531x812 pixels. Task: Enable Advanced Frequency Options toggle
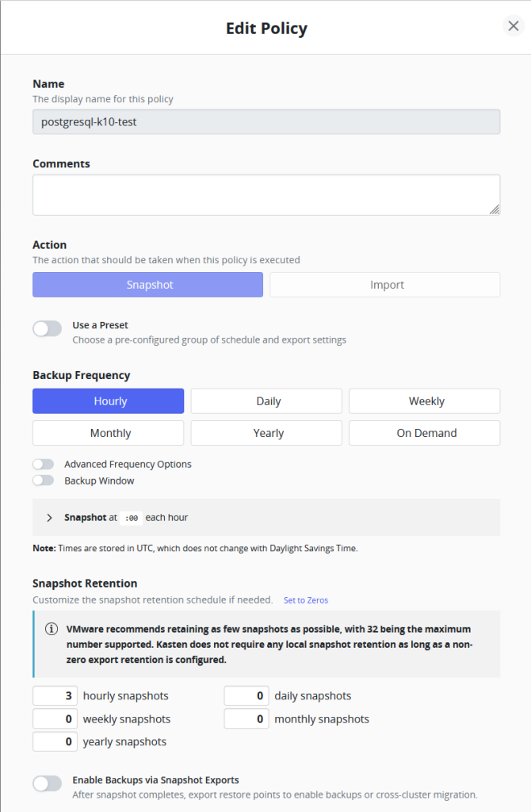click(44, 465)
